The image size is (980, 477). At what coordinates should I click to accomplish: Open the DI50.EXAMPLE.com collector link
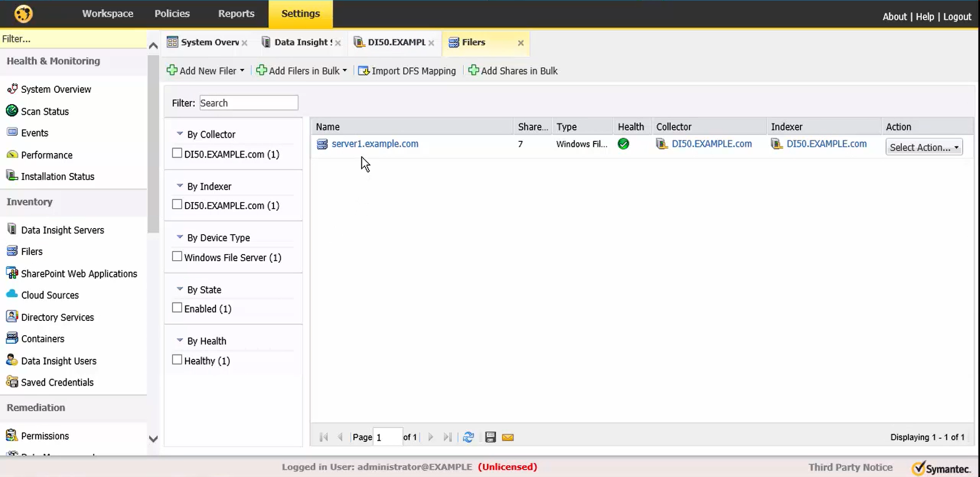click(712, 144)
